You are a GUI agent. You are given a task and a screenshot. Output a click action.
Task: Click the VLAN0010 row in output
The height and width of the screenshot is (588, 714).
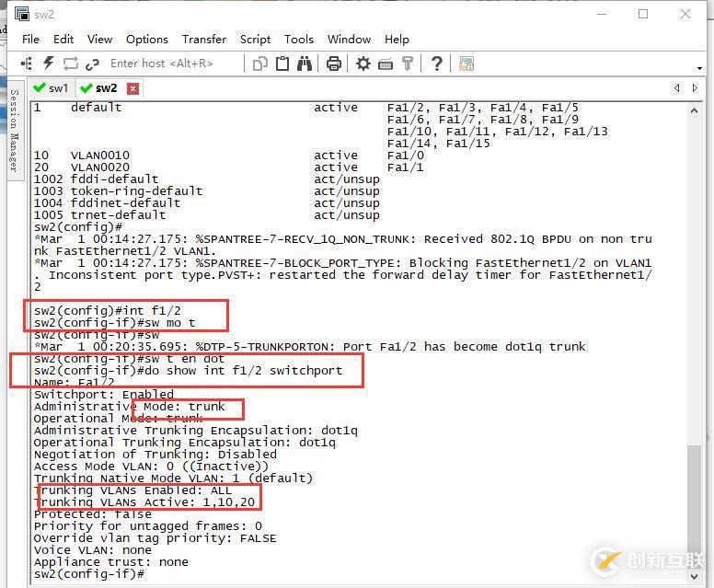tap(228, 156)
